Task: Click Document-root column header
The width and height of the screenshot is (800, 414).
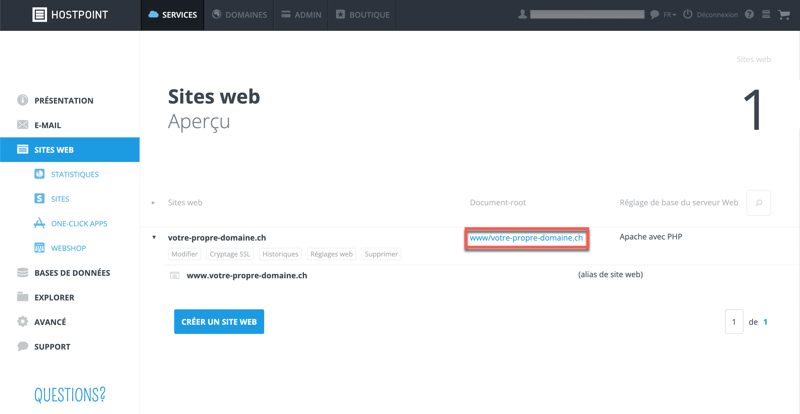Action: [497, 203]
